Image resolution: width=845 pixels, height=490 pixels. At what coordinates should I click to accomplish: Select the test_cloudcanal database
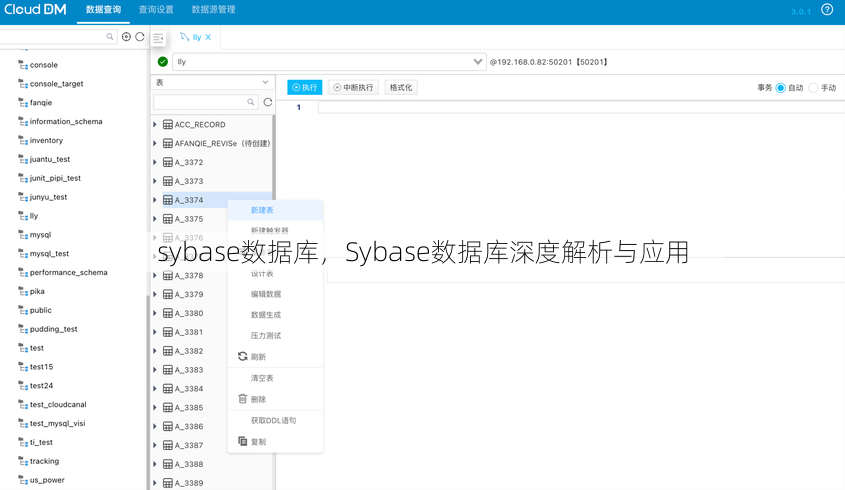click(x=58, y=404)
